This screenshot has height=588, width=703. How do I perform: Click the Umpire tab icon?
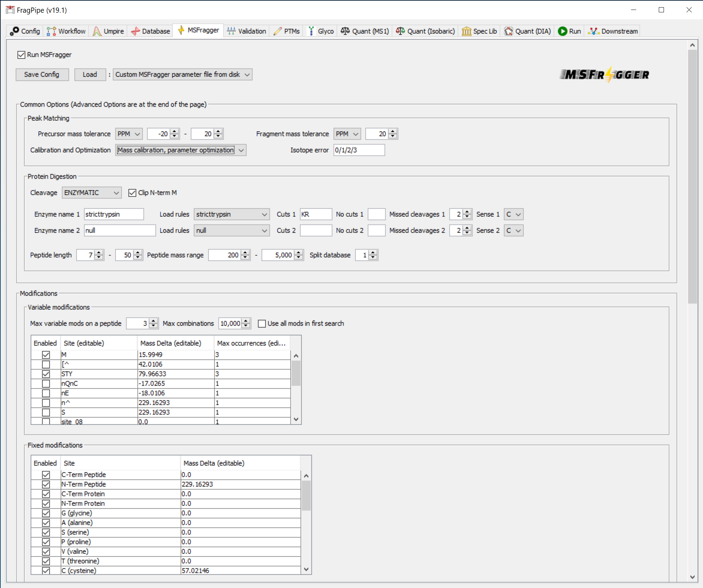point(97,31)
